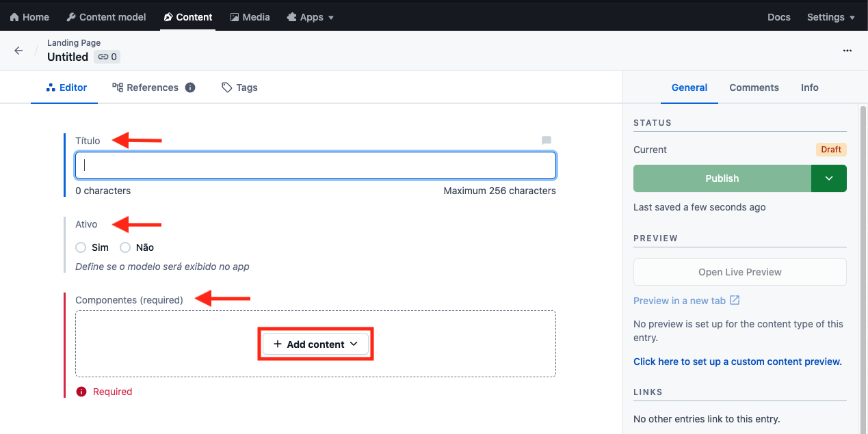Click into the Título text field
The image size is (868, 434).
(x=315, y=165)
